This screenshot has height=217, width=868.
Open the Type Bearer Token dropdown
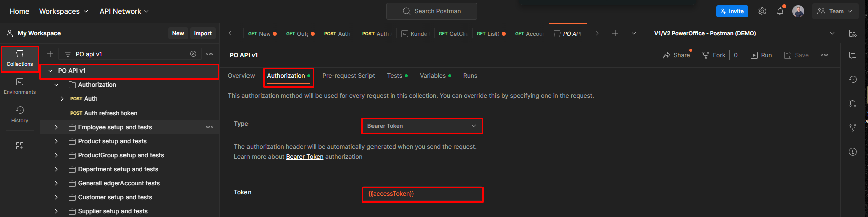[422, 126]
